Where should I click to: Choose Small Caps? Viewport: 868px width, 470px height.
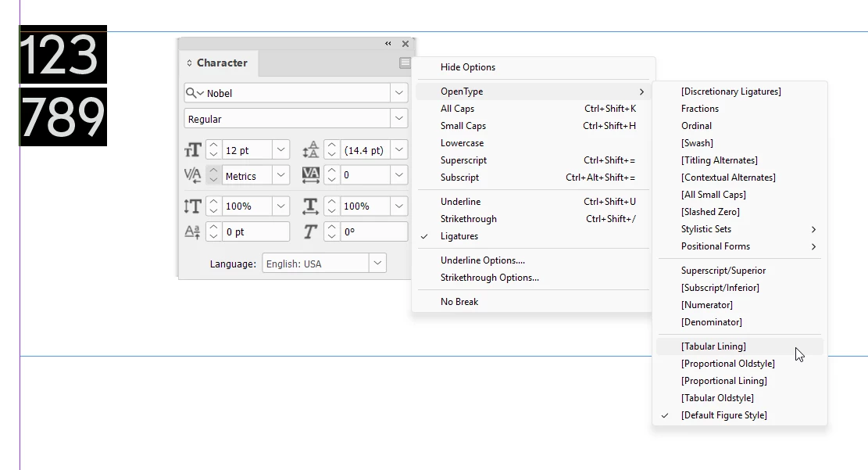(533, 126)
